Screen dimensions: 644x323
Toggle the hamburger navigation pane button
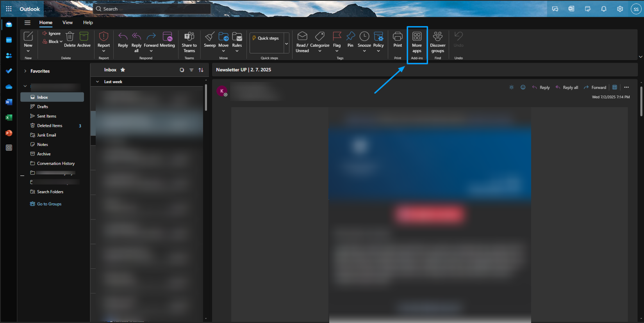[27, 23]
